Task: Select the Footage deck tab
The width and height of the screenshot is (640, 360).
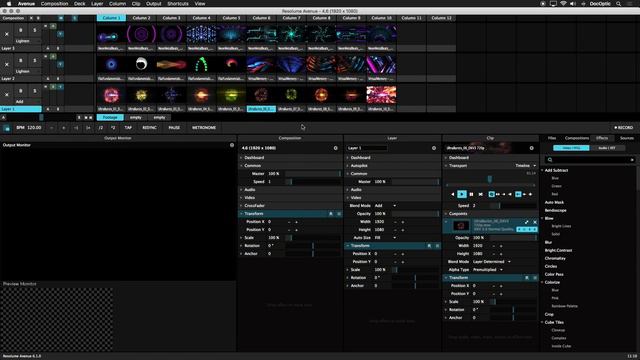Action: click(x=110, y=118)
